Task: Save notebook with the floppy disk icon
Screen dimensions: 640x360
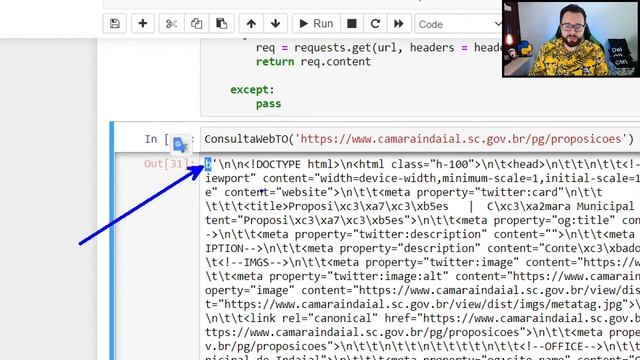Action: point(115,24)
